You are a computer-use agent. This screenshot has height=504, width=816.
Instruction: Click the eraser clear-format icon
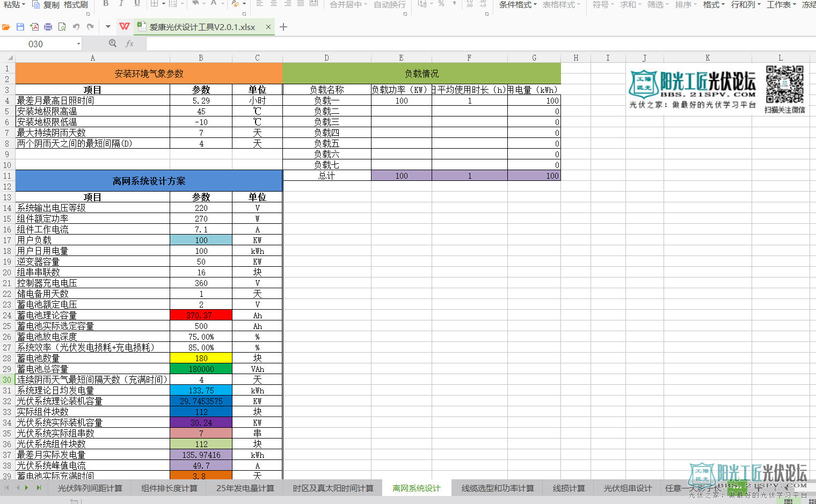(235, 4)
